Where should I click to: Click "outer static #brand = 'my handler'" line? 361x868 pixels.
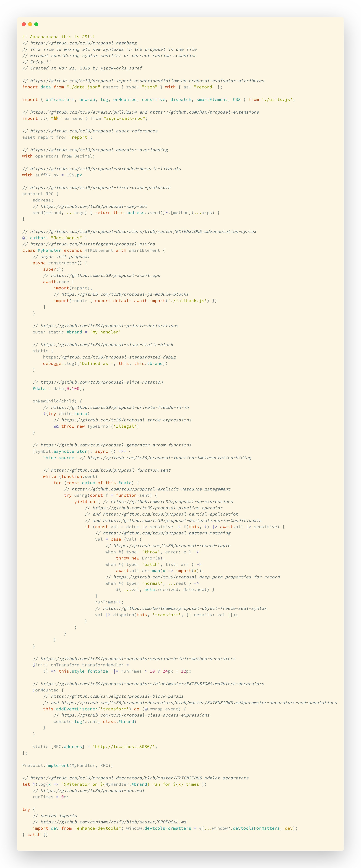click(x=77, y=332)
